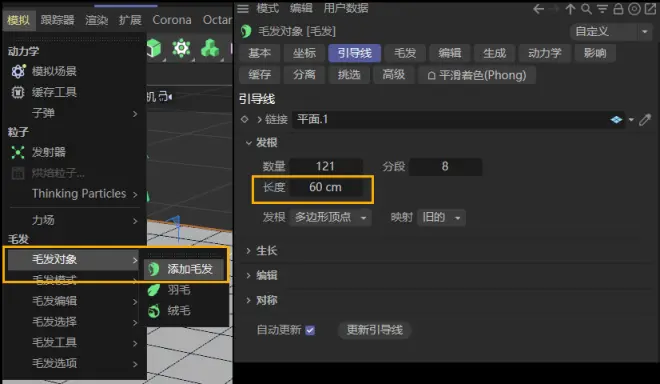Screen dimensions: 660x384
Task: Click the 数量 field showing 121
Action: click(326, 166)
